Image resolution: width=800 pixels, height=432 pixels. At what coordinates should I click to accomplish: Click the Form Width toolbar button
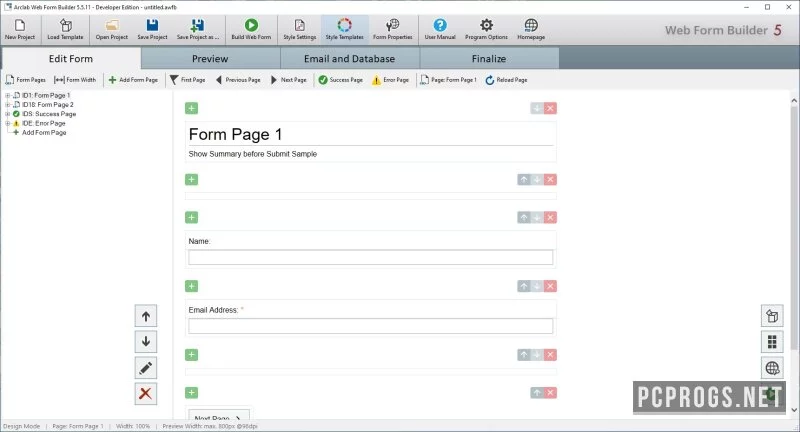(x=75, y=80)
